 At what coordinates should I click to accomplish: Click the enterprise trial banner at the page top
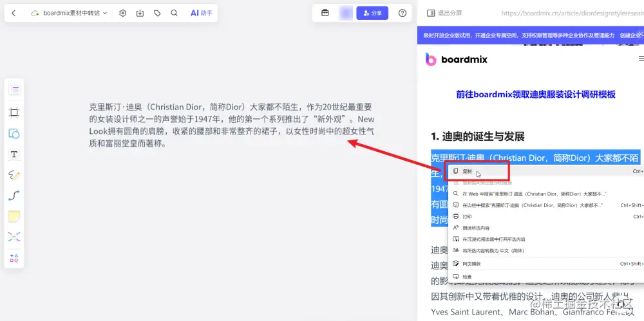[531, 36]
